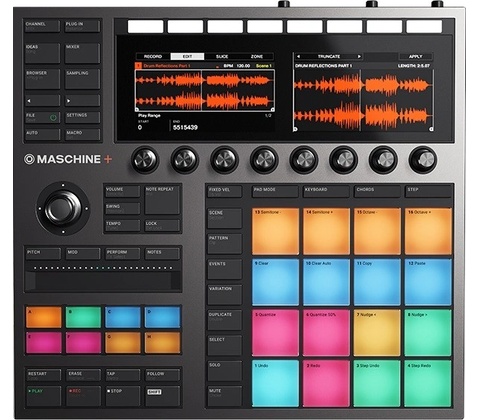This screenshot has width=480, height=420.
Task: Trigger pad 12 Paste
Action: pyautogui.click(x=428, y=282)
